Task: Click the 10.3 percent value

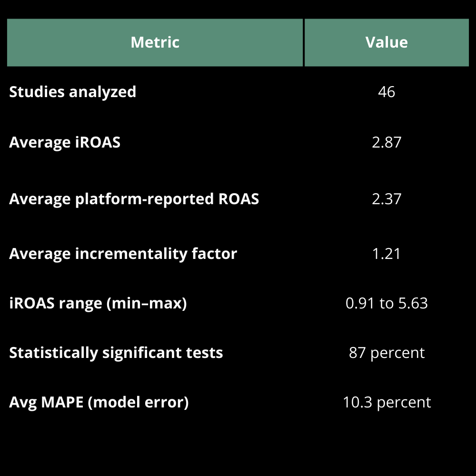Action: (387, 402)
